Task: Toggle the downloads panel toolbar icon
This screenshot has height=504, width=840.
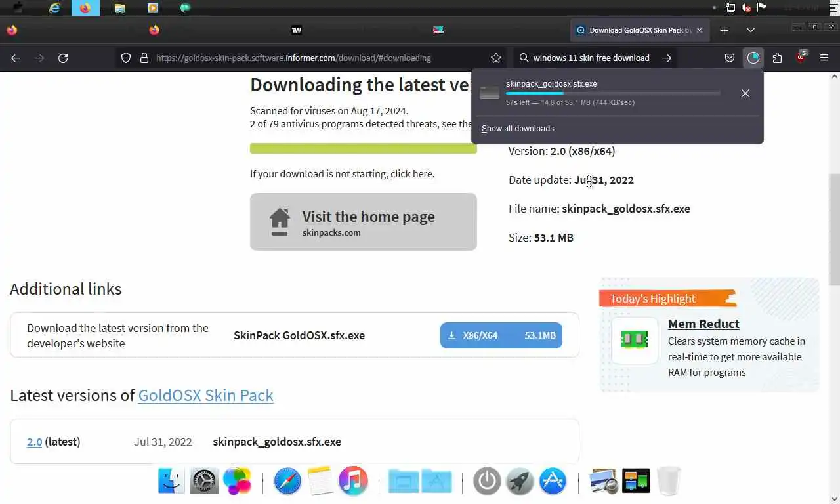Action: (753, 58)
